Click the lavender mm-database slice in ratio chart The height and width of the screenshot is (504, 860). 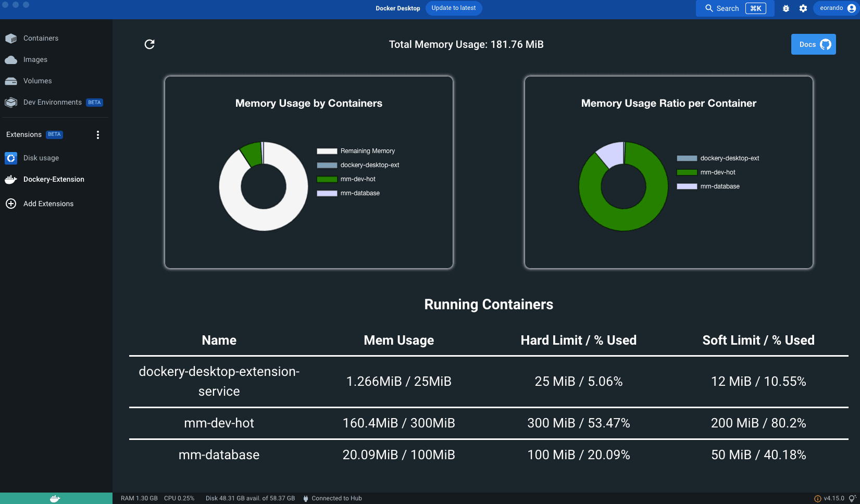pos(612,154)
